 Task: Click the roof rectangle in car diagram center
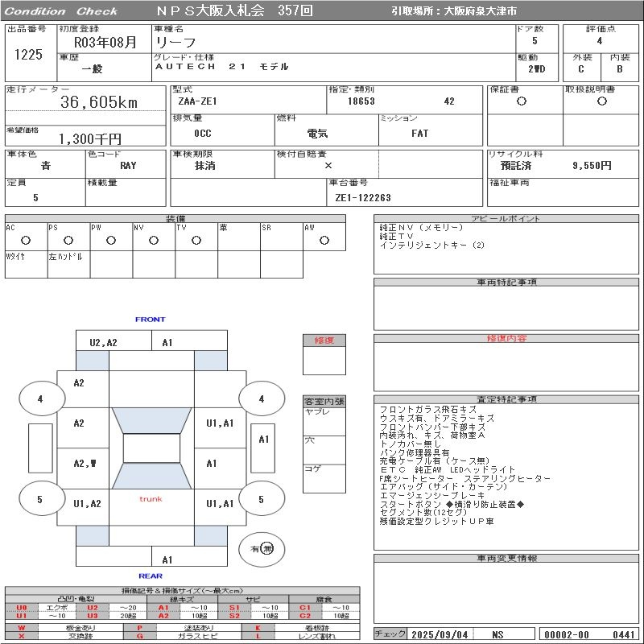[151, 448]
